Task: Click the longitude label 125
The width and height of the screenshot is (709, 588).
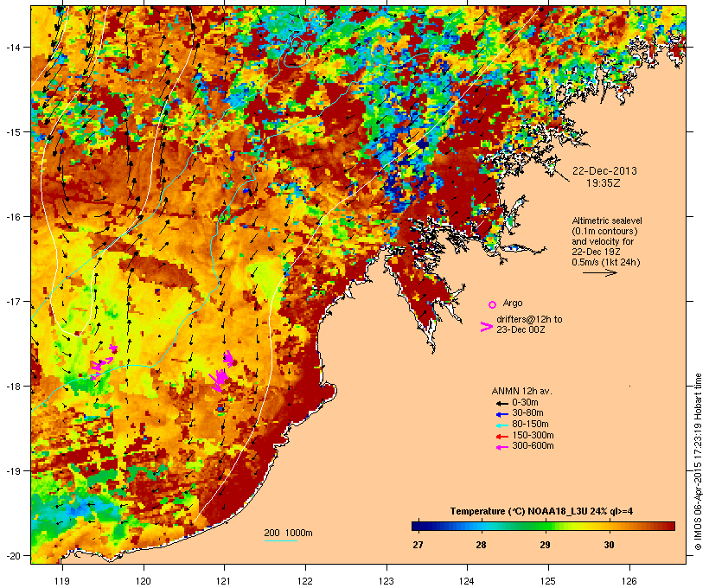Action: pos(548,581)
